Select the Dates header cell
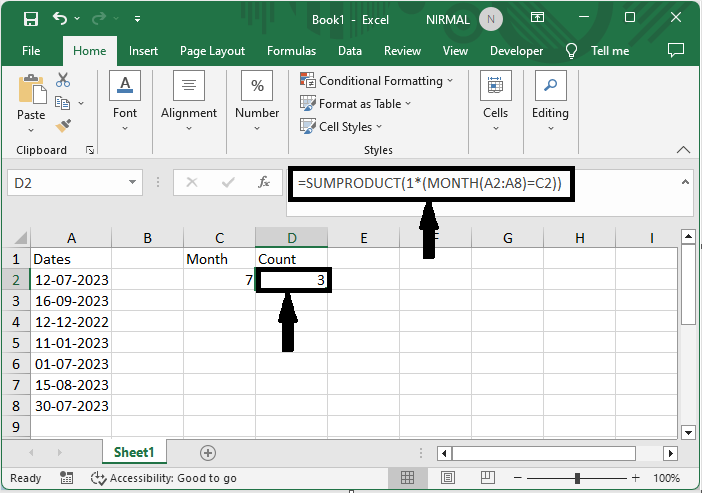 pyautogui.click(x=71, y=259)
